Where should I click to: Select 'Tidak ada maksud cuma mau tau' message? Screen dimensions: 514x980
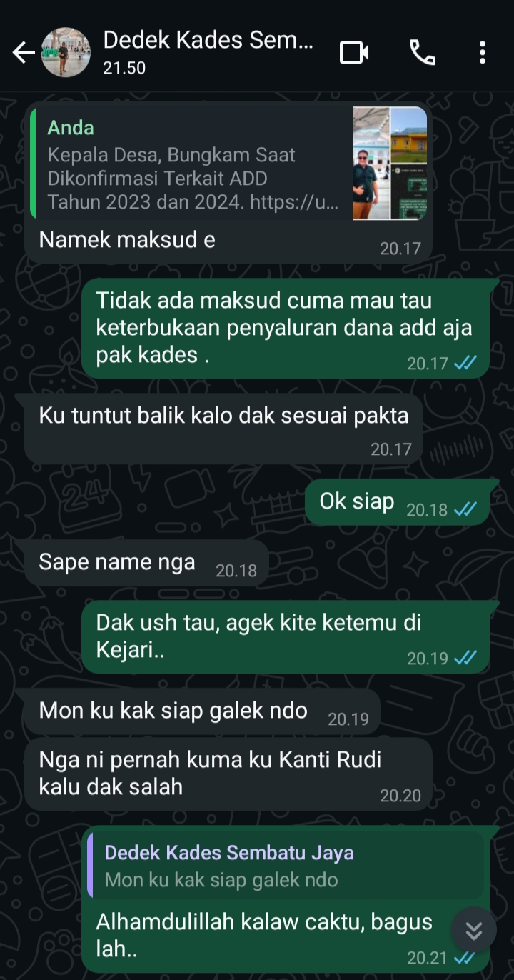(286, 328)
